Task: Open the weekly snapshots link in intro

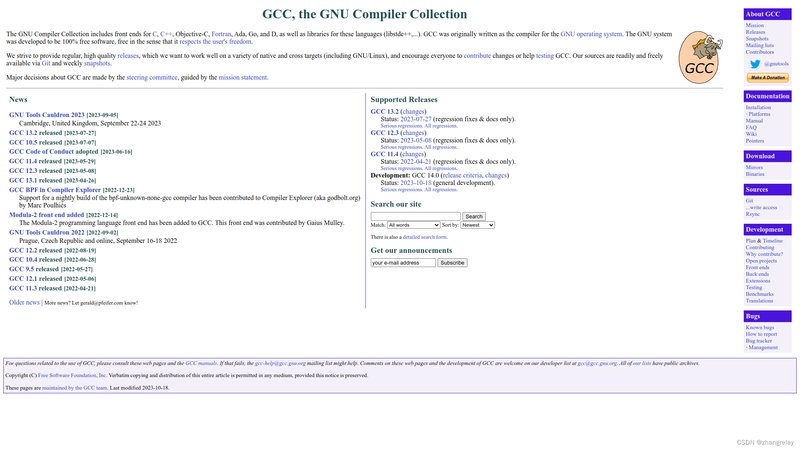Action: (x=97, y=64)
